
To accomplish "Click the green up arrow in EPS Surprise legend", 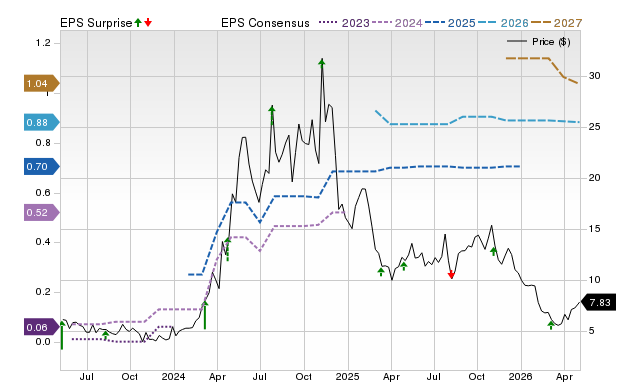I will pos(138,23).
